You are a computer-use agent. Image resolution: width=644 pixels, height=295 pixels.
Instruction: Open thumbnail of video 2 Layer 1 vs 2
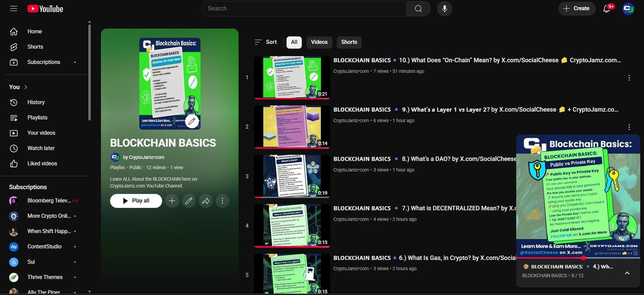pyautogui.click(x=292, y=127)
